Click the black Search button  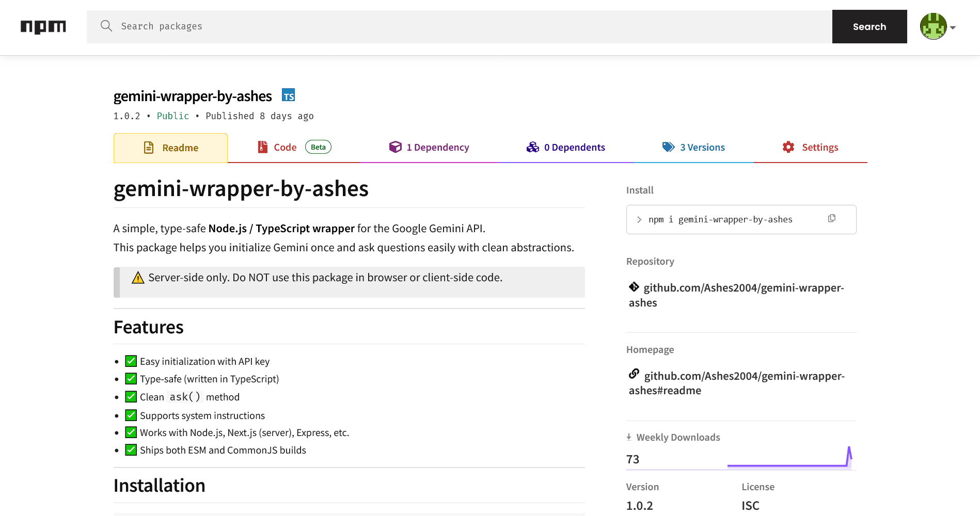pos(870,26)
